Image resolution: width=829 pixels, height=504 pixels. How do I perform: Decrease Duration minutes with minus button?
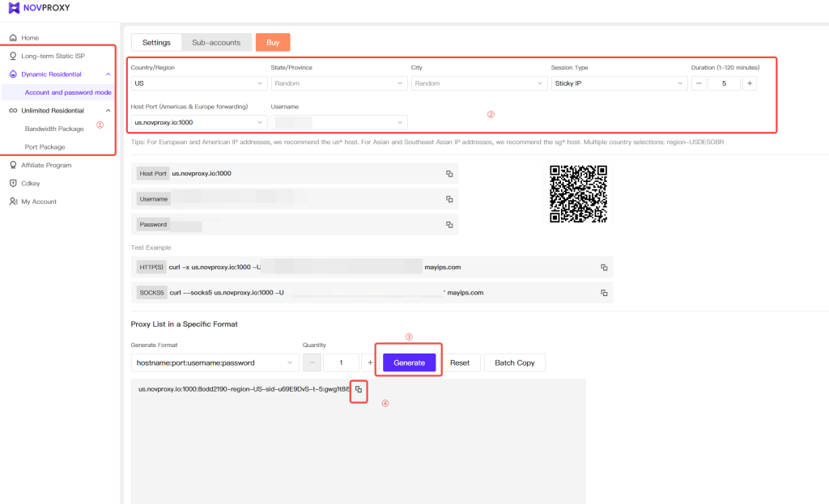(x=699, y=83)
